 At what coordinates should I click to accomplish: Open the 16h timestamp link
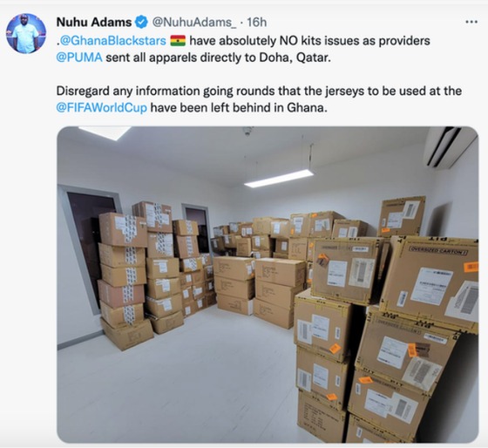pos(257,22)
